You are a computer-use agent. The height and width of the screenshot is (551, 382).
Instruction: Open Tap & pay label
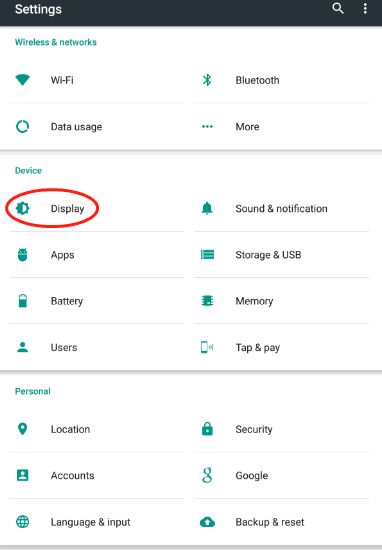(258, 348)
